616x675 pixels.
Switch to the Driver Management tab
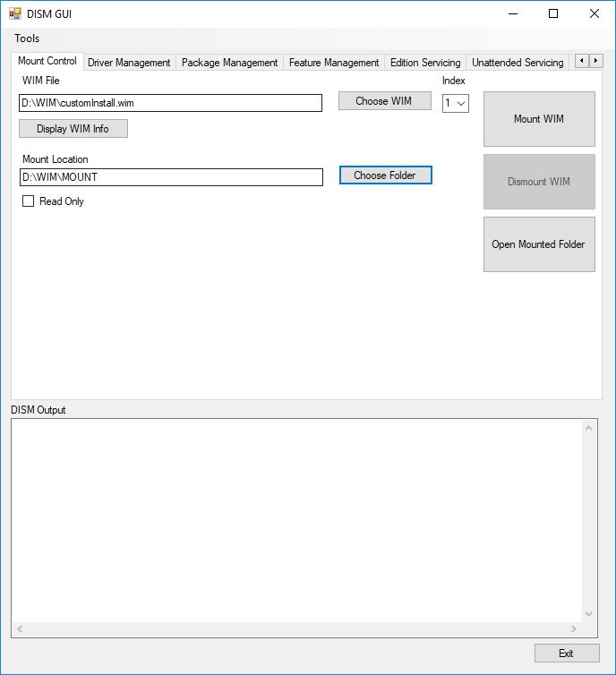(129, 63)
